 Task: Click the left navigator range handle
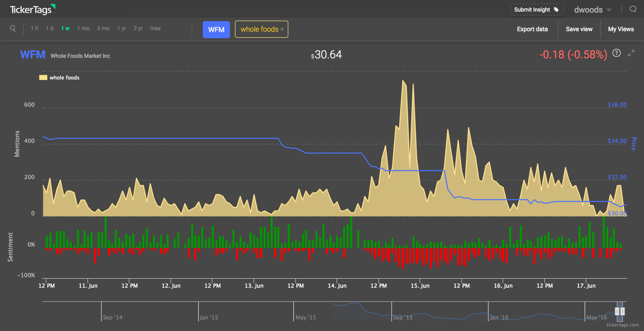click(x=617, y=311)
